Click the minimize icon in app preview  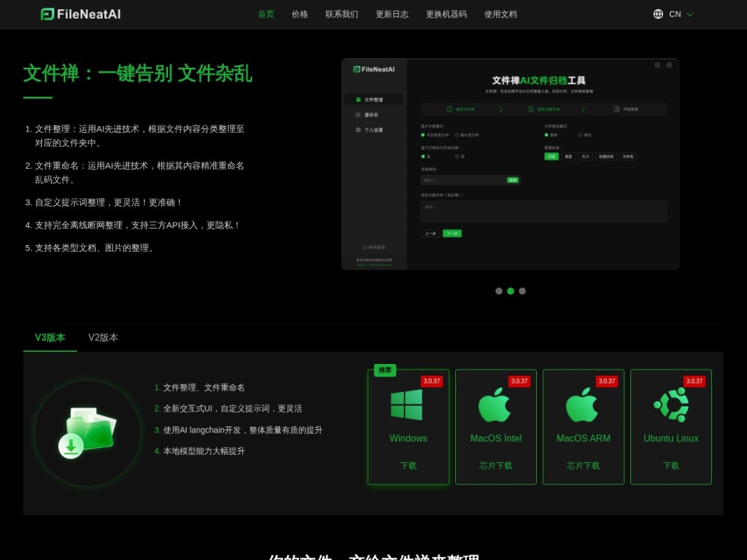(657, 65)
